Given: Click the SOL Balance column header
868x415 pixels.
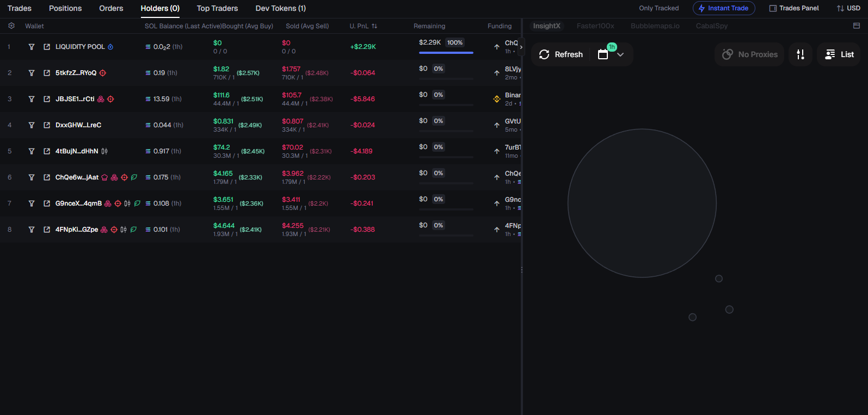Looking at the screenshot, I should point(183,26).
